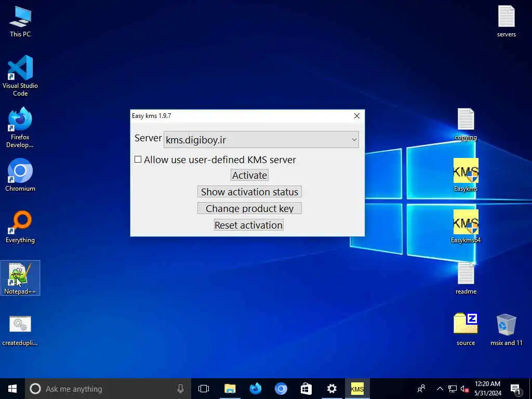
Task: Open the clock and date flyout
Action: (487, 389)
